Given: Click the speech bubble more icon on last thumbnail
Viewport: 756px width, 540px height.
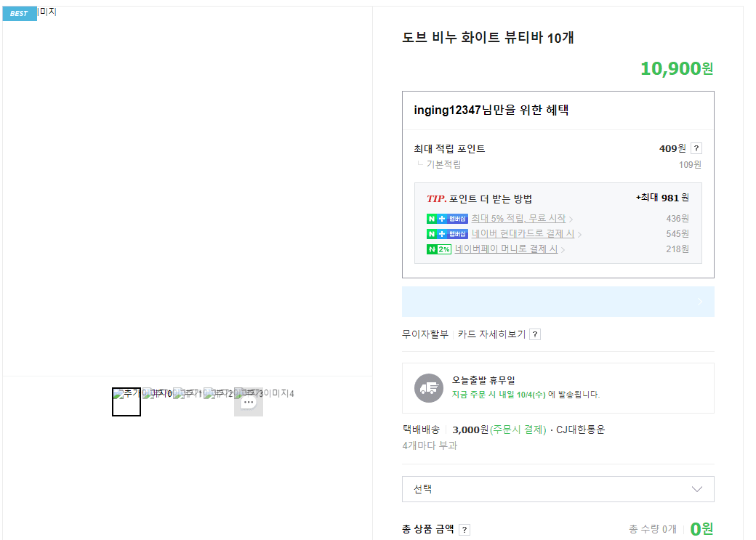Looking at the screenshot, I should (249, 402).
